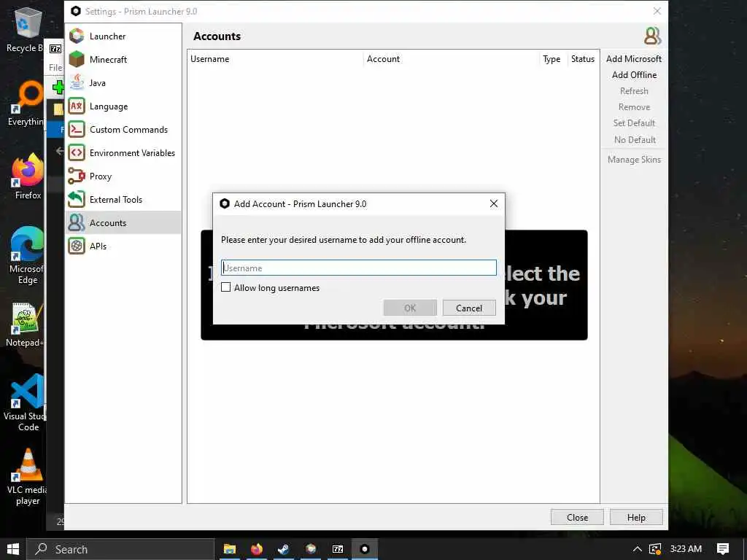
Task: Click Manage Skins action
Action: 634,160
